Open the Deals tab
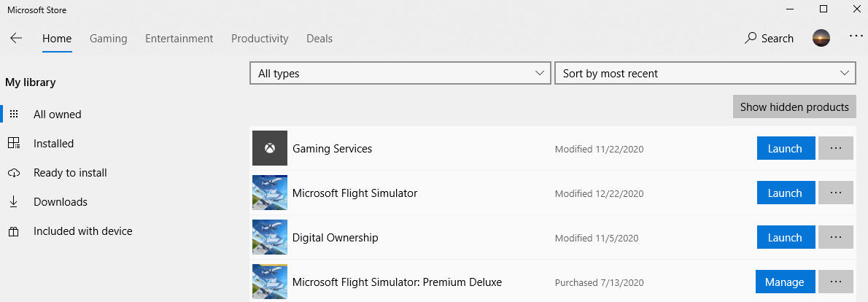Image resolution: width=868 pixels, height=302 pixels. [x=319, y=38]
